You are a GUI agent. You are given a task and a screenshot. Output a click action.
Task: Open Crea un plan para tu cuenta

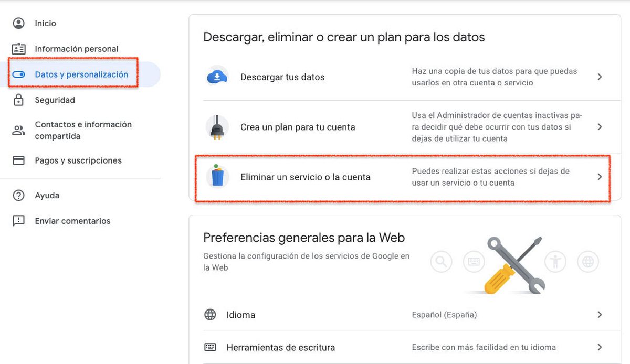298,126
